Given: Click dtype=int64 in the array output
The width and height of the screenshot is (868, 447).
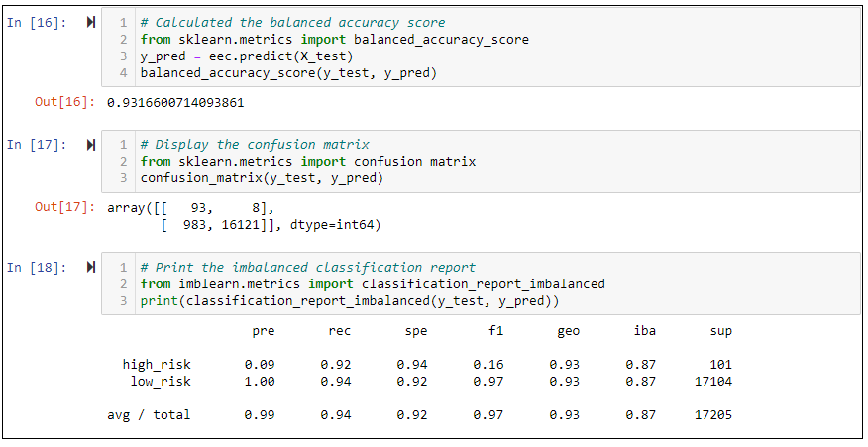Looking at the screenshot, I should 332,225.
